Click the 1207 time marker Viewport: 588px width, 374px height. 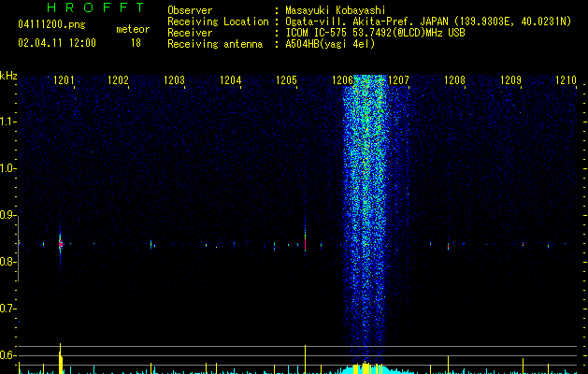[x=398, y=79]
